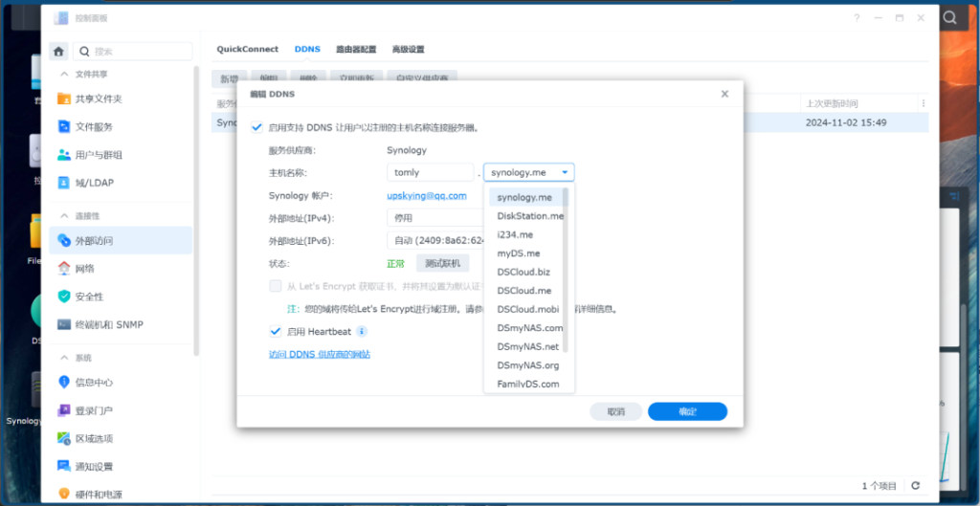Open File Services (文件服务) in the sidebar
Viewport: 980px width, 506px height.
121,127
